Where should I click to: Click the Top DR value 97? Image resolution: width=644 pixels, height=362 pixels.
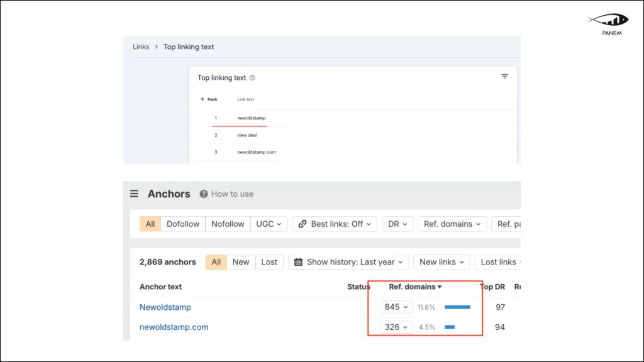pyautogui.click(x=500, y=307)
